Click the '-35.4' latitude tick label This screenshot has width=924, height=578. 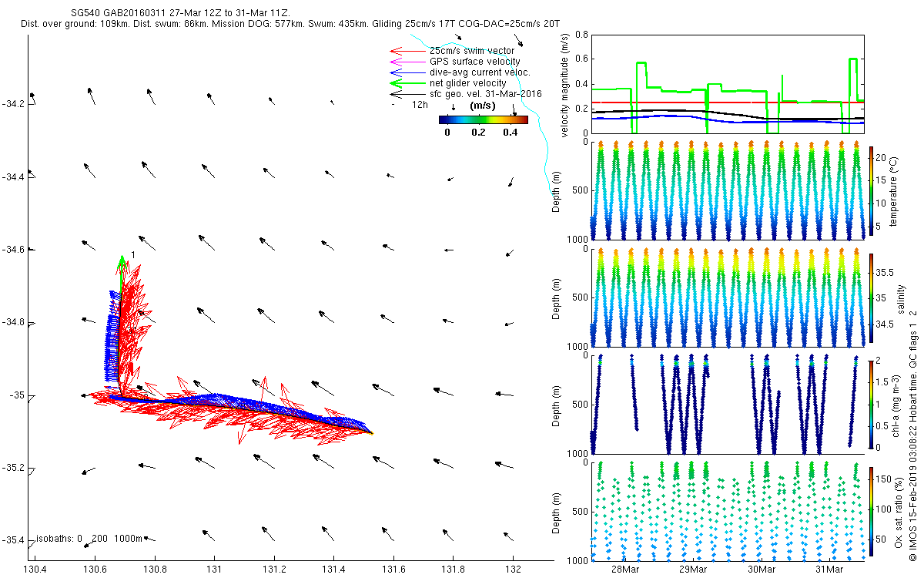tap(14, 541)
